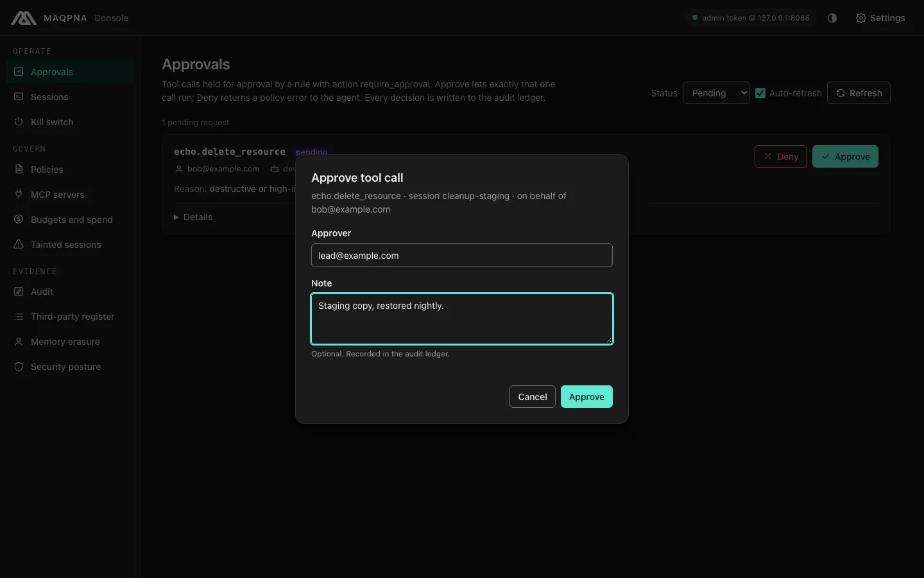924x578 pixels.
Task: Click the Audit pencil icon
Action: (19, 292)
